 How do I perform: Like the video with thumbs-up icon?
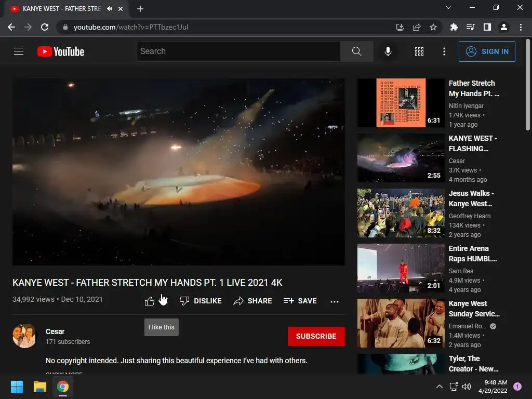pyautogui.click(x=149, y=301)
